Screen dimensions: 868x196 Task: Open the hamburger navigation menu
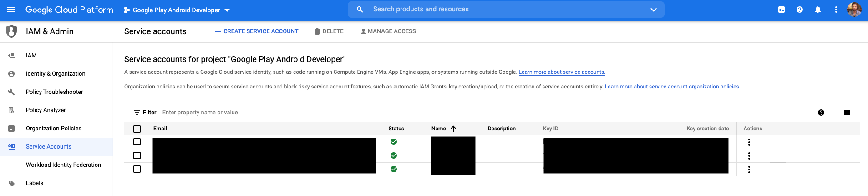(x=11, y=10)
